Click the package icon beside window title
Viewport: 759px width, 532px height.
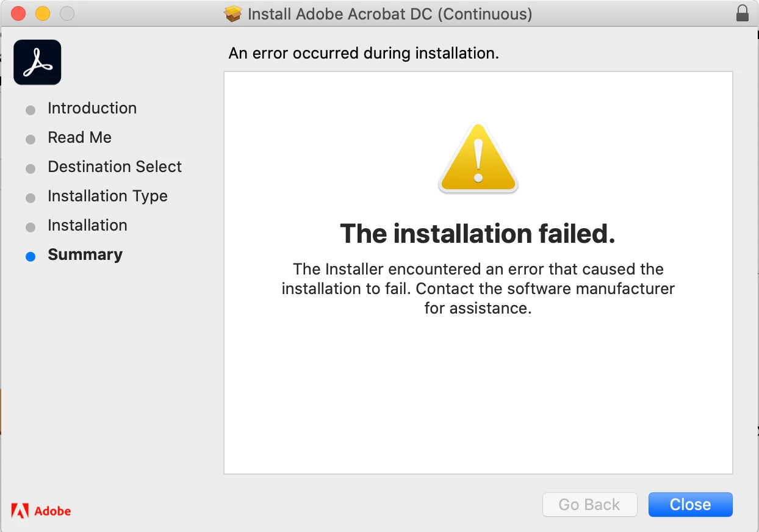233,13
